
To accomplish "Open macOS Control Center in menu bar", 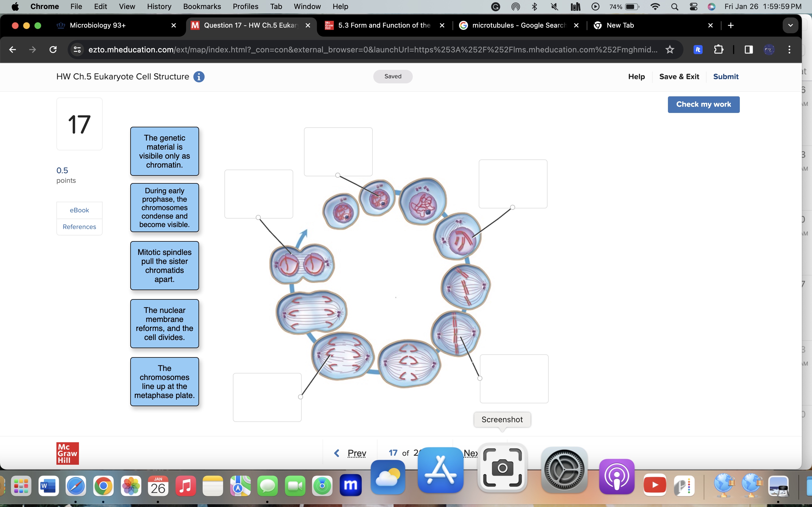I will (693, 7).
